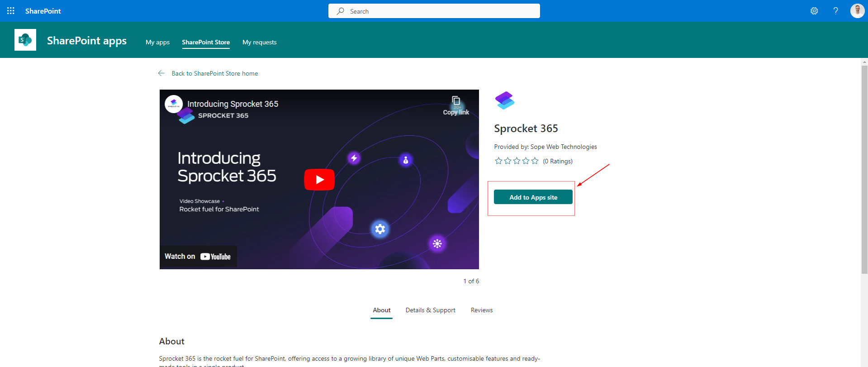The image size is (868, 367).
Task: Click the SharePoint apps logo tile
Action: 25,40
